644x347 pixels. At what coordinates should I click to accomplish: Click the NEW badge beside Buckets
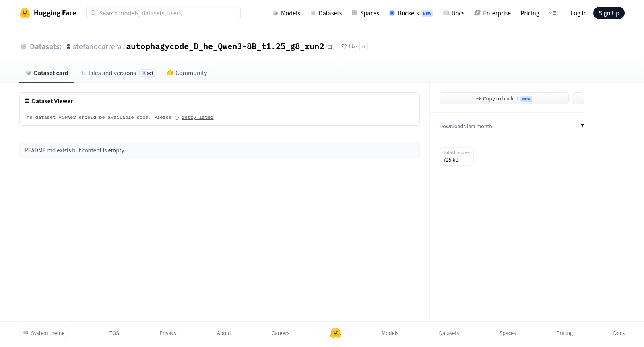click(x=427, y=14)
